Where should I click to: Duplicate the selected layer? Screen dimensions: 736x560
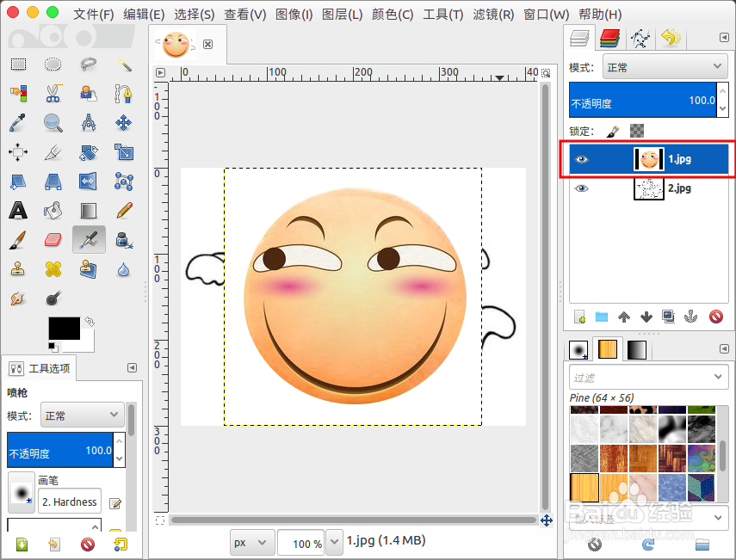668,317
